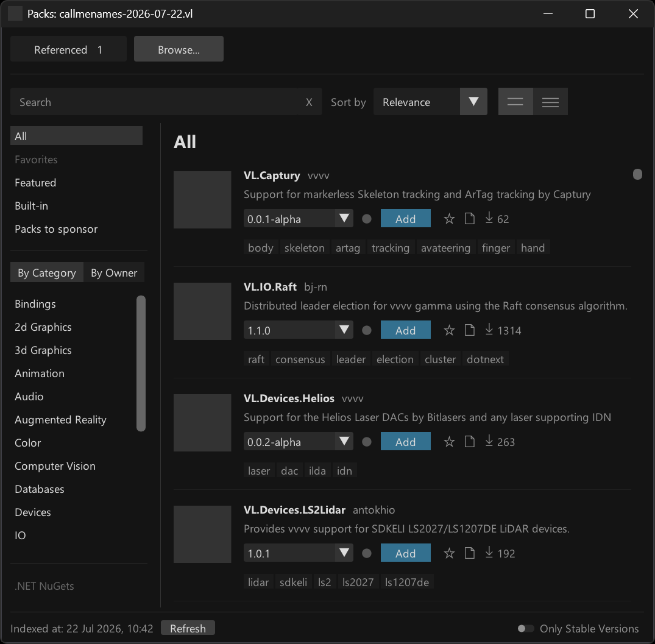Refresh the package index
655x644 pixels.
pos(188,628)
